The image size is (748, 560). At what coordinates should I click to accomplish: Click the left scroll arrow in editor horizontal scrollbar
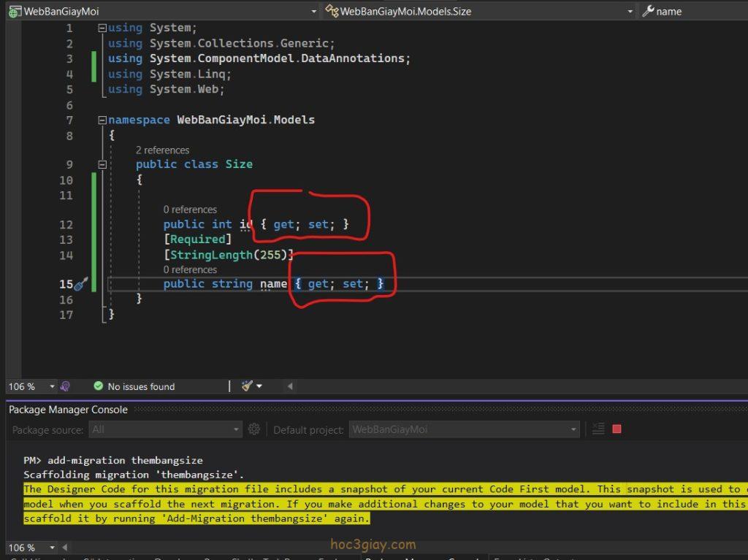pyautogui.click(x=290, y=386)
